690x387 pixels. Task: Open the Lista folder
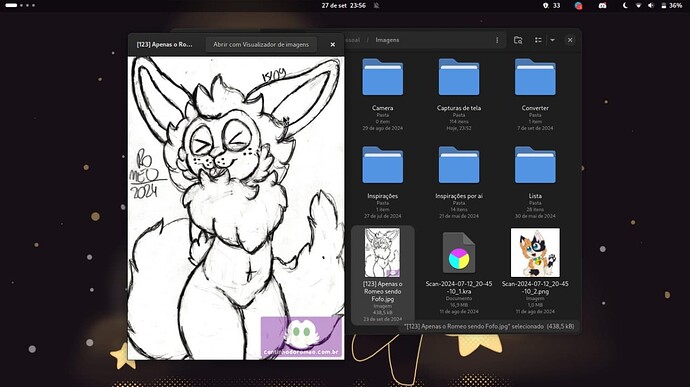click(535, 165)
